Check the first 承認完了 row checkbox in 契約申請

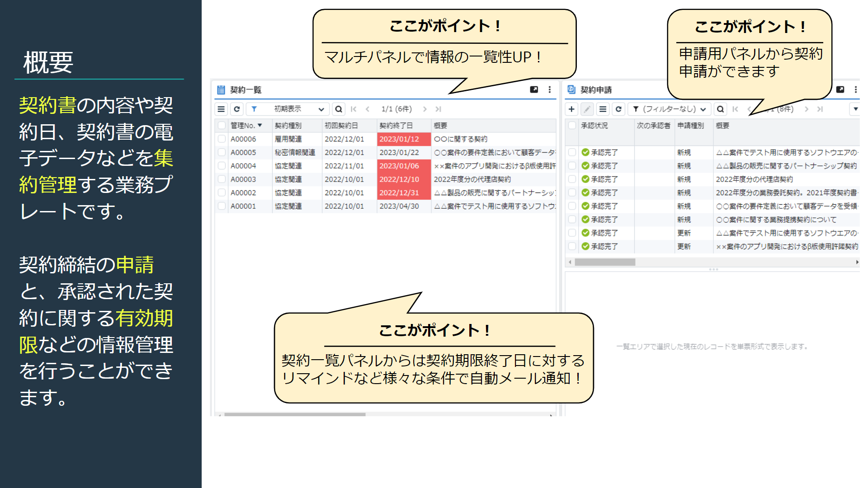click(572, 152)
